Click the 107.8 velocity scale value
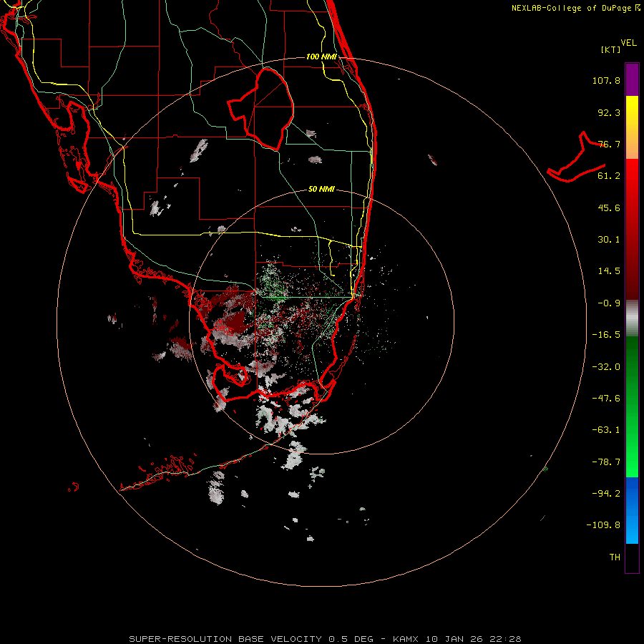Viewport: 644px width, 644px height. (606, 80)
